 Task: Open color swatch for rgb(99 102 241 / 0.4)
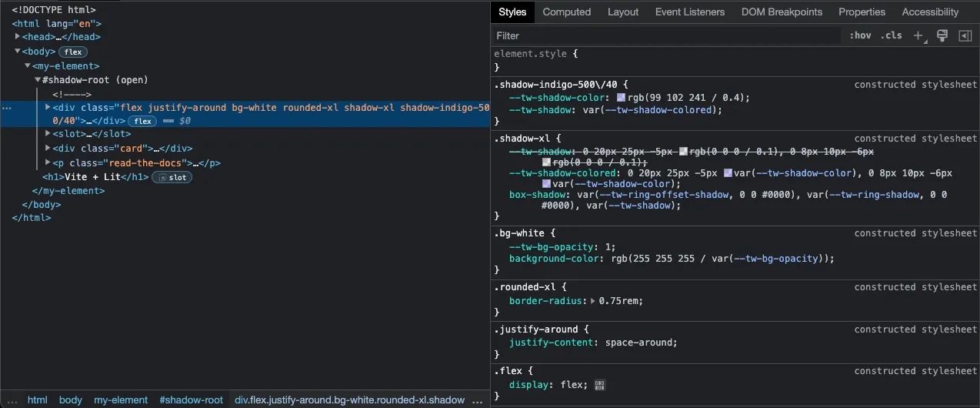pos(622,98)
